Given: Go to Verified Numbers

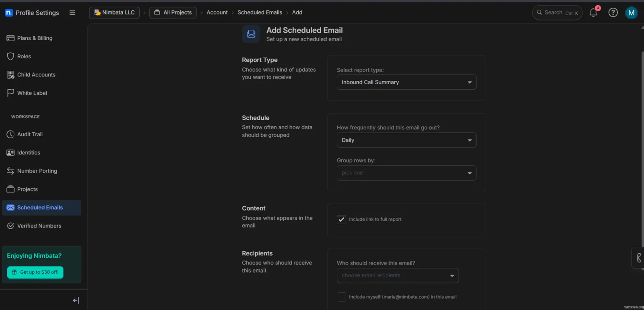Looking at the screenshot, I should 41,226.
